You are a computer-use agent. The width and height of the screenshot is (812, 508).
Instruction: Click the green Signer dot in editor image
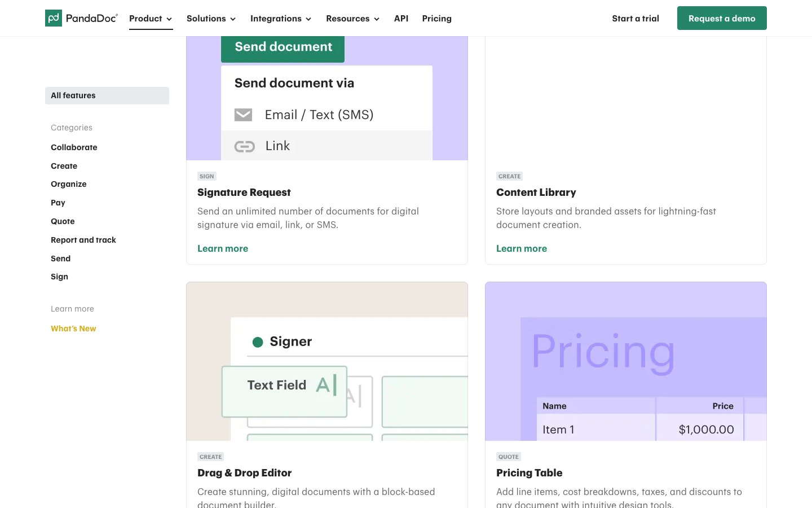[258, 342]
